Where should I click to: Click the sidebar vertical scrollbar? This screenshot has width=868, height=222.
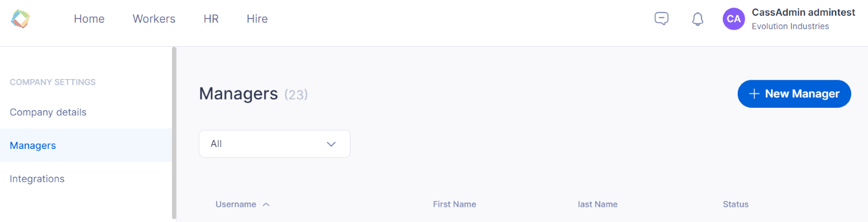(x=174, y=133)
